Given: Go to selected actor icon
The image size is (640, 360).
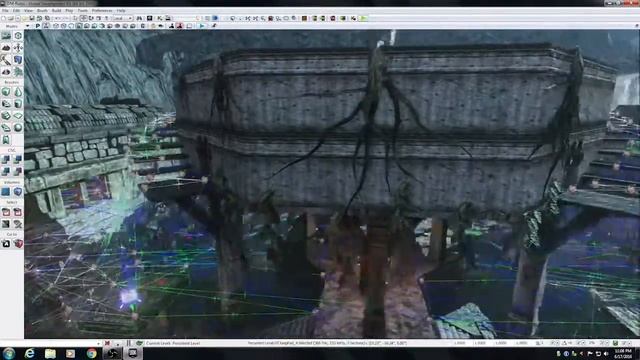Looking at the screenshot, I should click(x=6, y=244).
